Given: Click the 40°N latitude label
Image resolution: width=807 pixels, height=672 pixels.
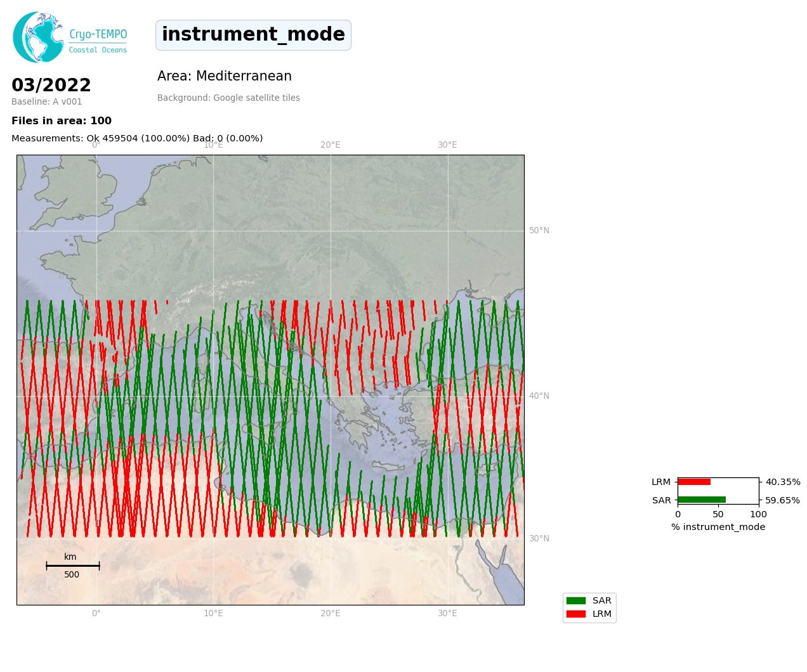Looking at the screenshot, I should (539, 396).
